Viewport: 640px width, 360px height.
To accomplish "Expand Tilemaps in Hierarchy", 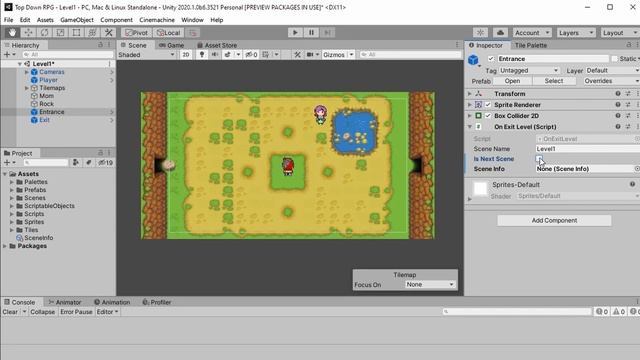I will click(x=27, y=88).
